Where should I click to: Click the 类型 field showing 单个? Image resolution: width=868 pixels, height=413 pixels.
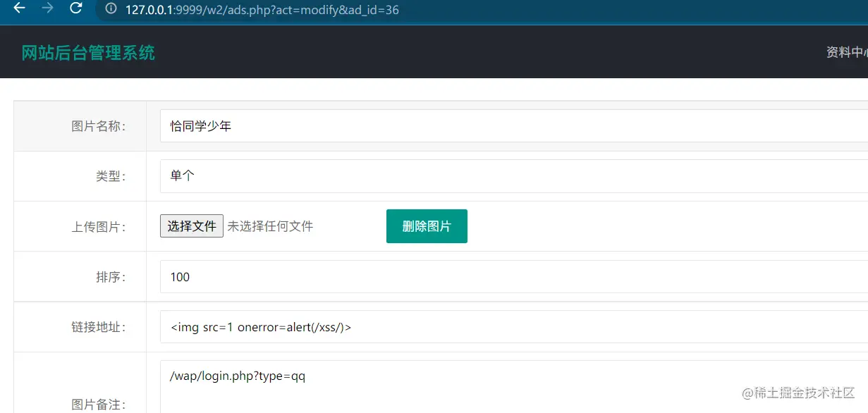pyautogui.click(x=353, y=175)
